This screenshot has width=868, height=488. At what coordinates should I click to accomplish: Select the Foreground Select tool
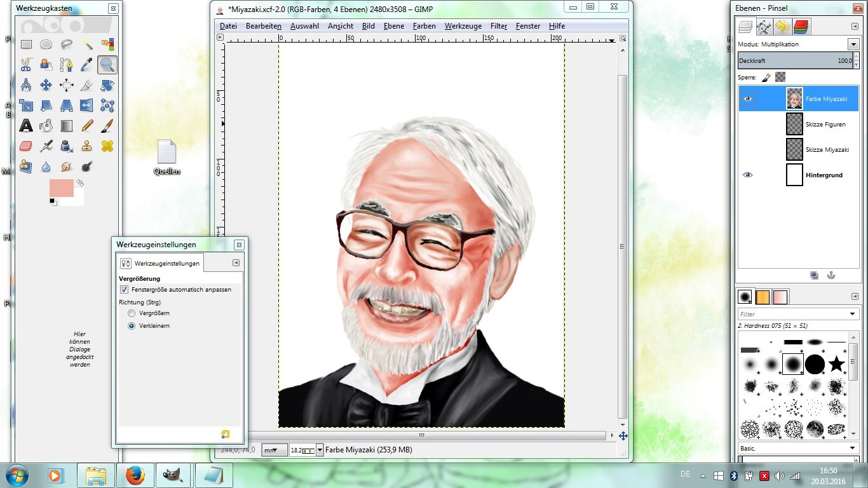pyautogui.click(x=46, y=65)
